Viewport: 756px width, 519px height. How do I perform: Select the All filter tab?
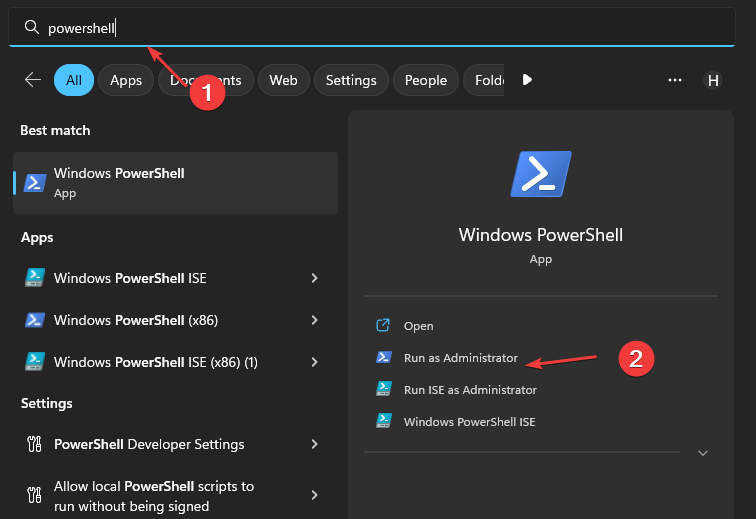pyautogui.click(x=74, y=80)
